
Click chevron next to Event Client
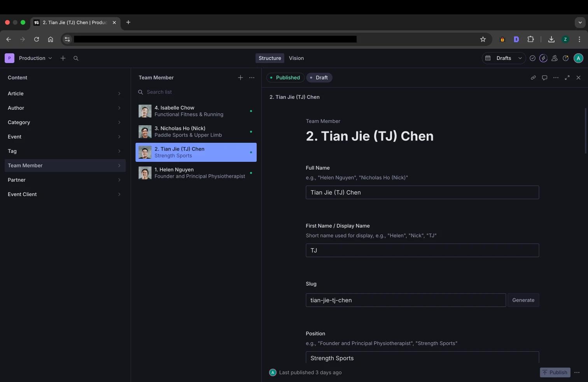119,194
